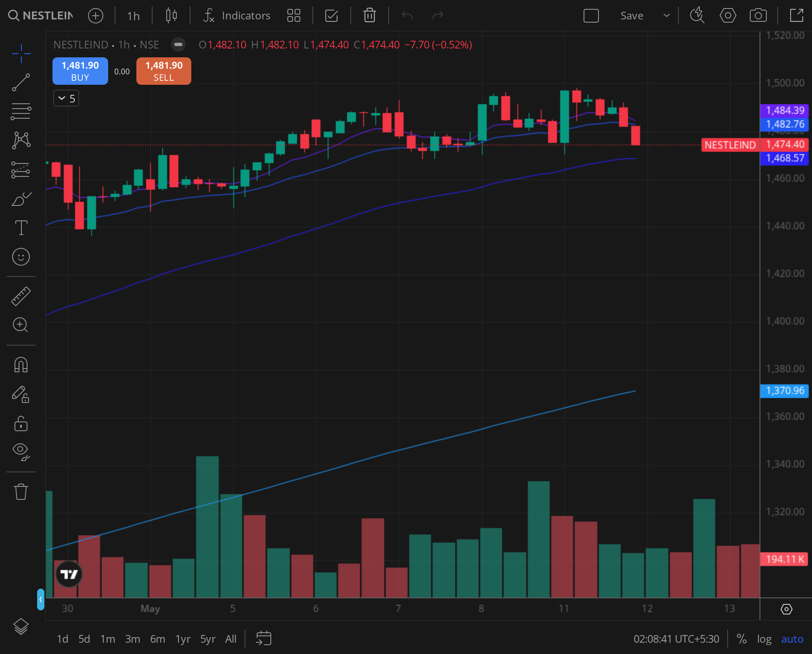The image size is (812, 654).
Task: Toggle log scale mode
Action: coord(764,639)
